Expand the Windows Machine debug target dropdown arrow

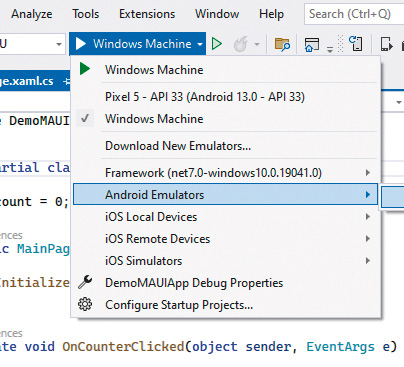coord(200,44)
